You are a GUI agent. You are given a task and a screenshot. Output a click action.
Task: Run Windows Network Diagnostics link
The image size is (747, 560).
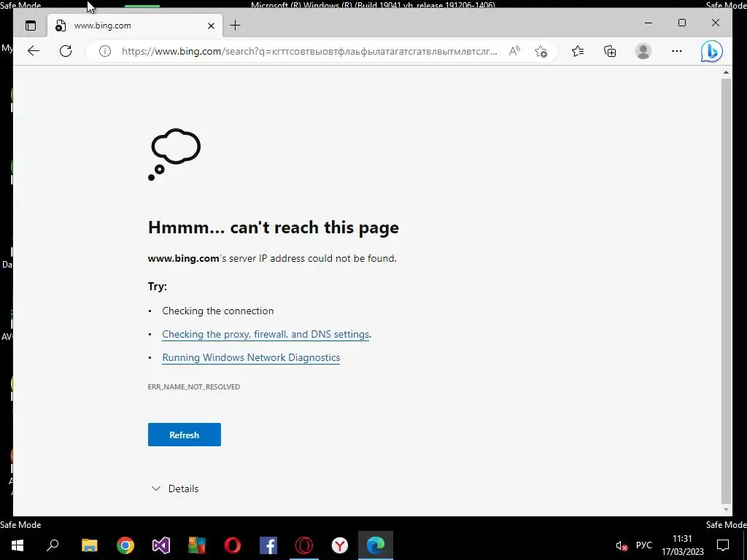pos(251,357)
